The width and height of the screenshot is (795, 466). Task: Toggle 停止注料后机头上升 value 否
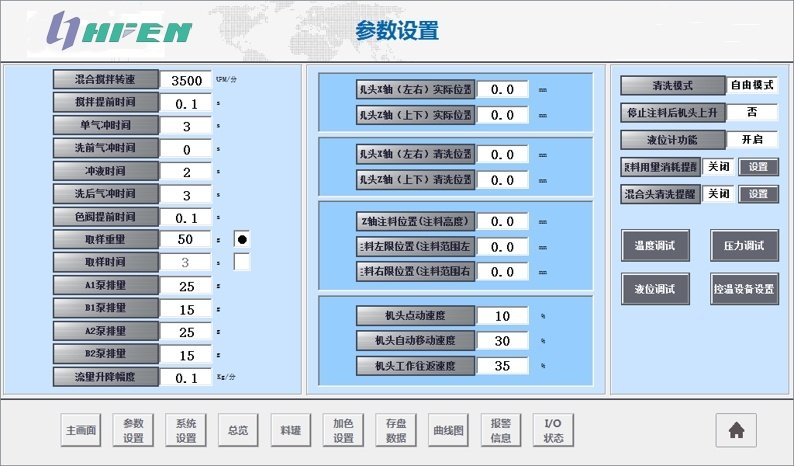click(x=752, y=112)
